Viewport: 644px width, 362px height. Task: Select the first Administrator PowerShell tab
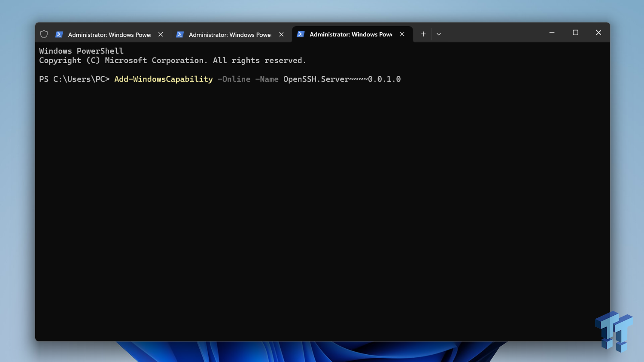tap(110, 34)
